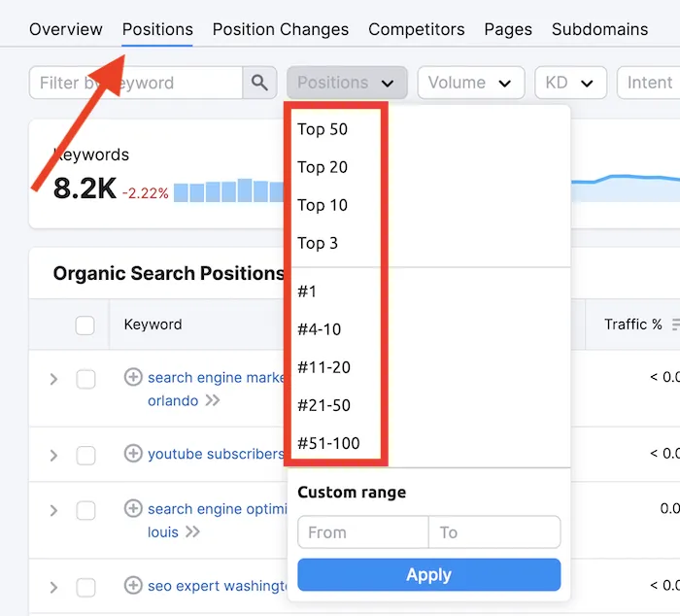
Task: Open the youtube subscribers keyword link
Action: tap(216, 454)
